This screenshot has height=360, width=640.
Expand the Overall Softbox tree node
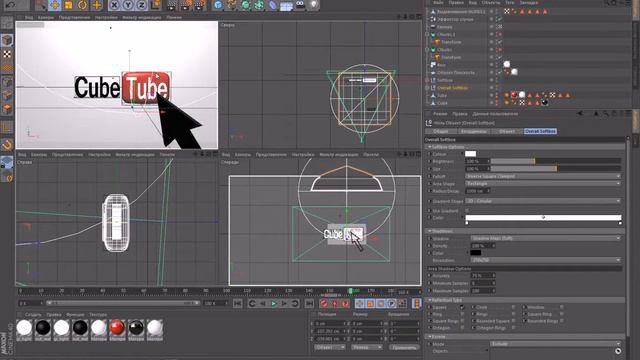click(427, 88)
